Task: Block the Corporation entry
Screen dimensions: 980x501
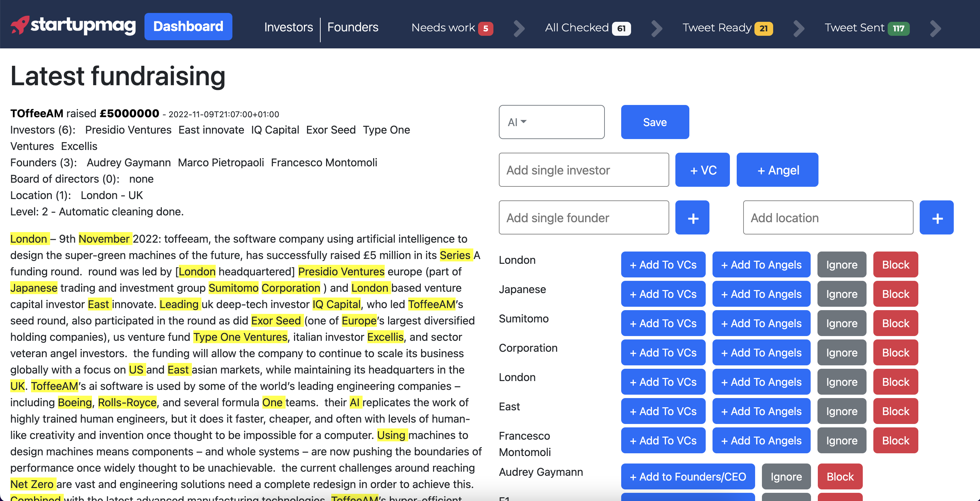Action: 895,353
